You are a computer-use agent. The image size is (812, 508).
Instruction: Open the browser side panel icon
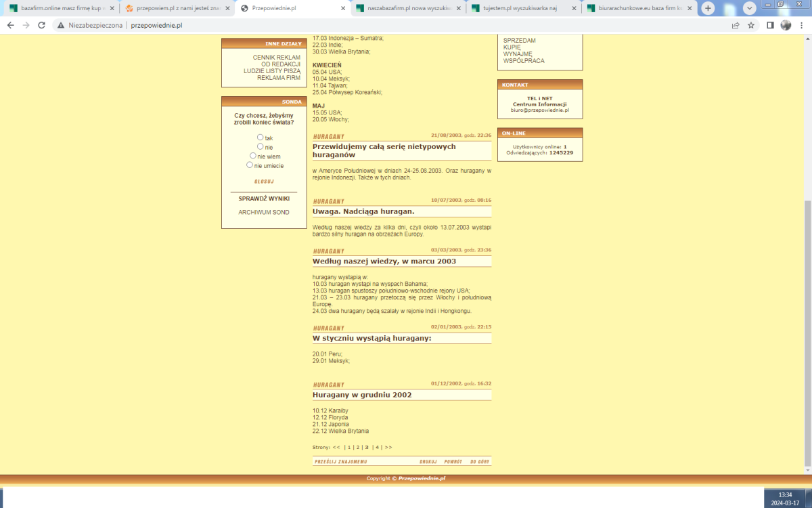770,25
